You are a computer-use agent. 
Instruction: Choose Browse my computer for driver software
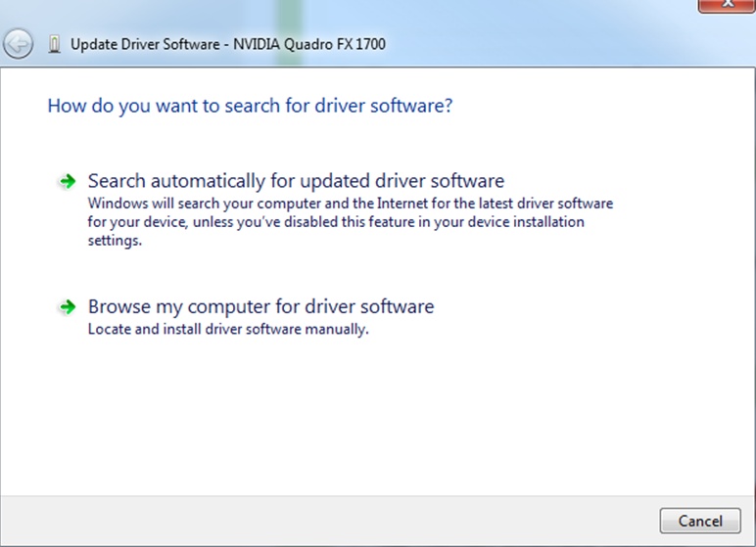(x=260, y=306)
